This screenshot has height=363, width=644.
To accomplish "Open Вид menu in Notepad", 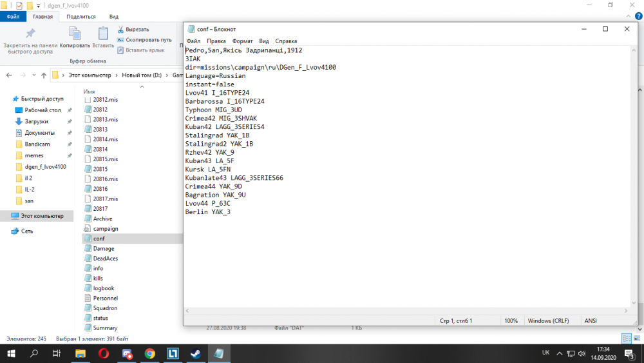I will (x=263, y=41).
